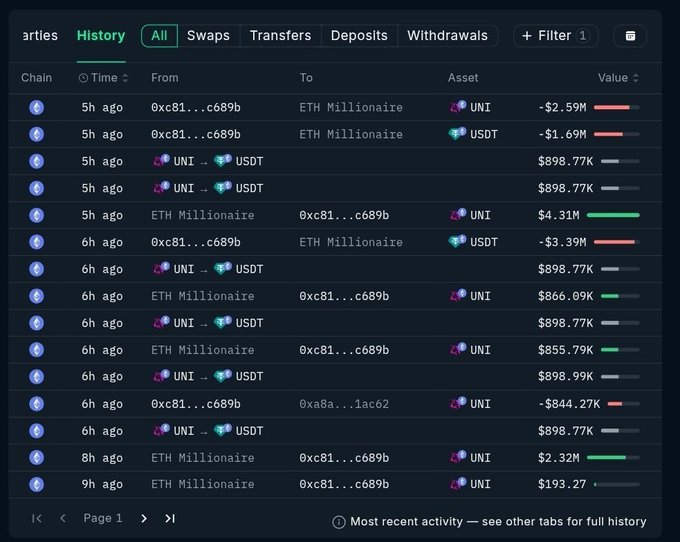680x542 pixels.
Task: Click the To column header
Action: tap(306, 78)
